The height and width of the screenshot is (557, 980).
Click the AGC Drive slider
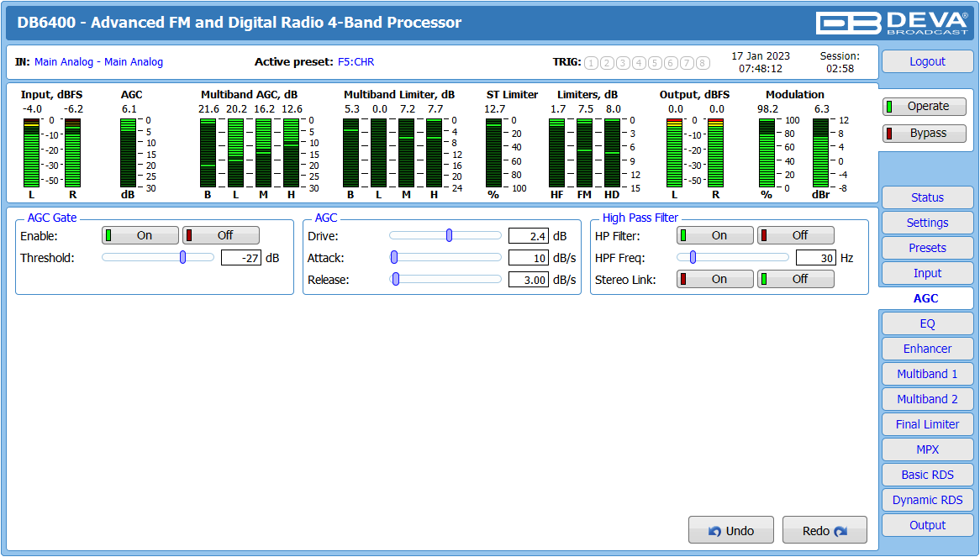pyautogui.click(x=445, y=235)
